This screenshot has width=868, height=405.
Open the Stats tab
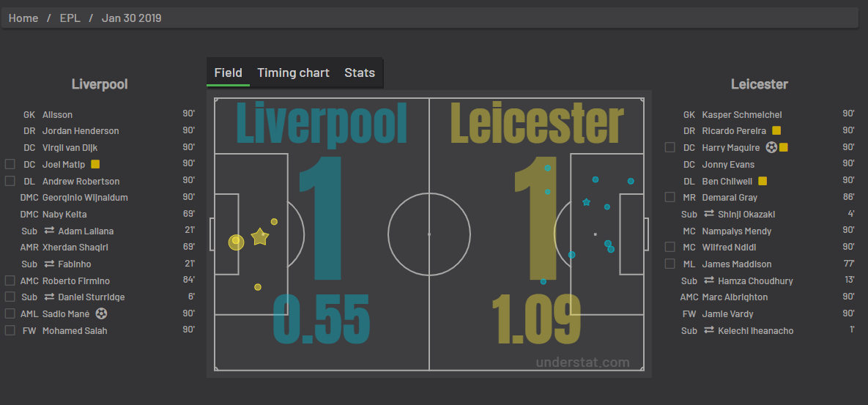(359, 73)
